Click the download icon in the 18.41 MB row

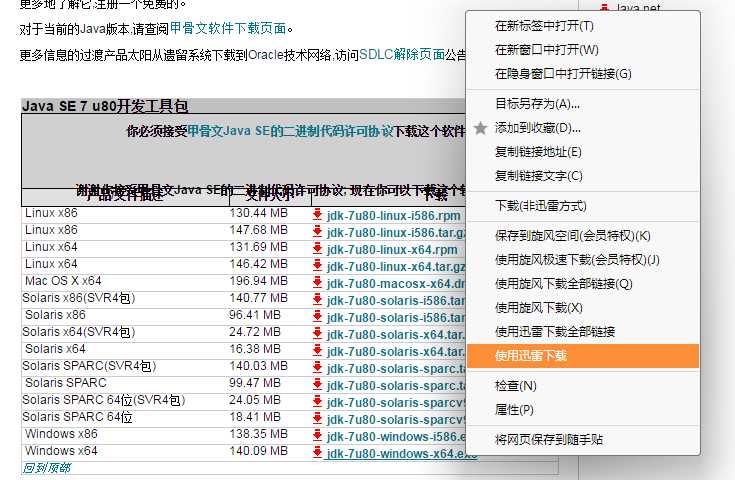coord(317,419)
